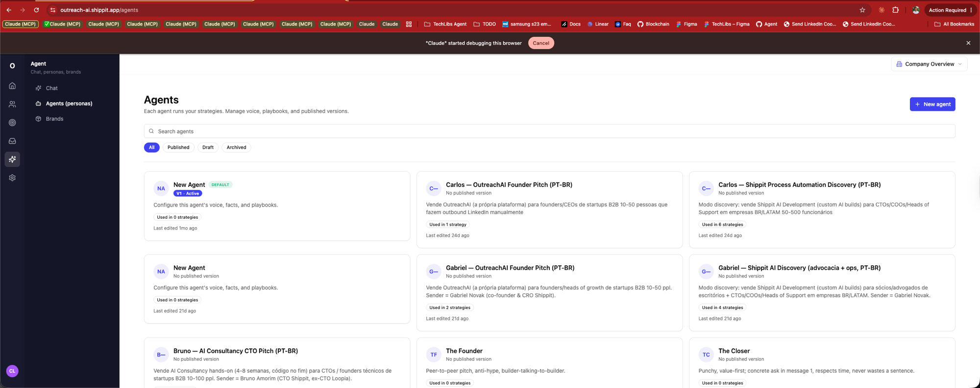Open the extensions puzzle icon
This screenshot has height=388, width=980.
click(x=896, y=10)
